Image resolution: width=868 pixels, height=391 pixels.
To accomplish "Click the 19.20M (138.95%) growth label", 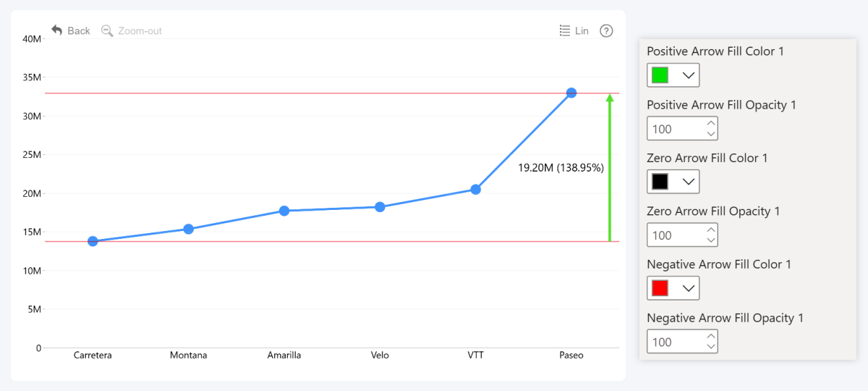I will point(561,167).
